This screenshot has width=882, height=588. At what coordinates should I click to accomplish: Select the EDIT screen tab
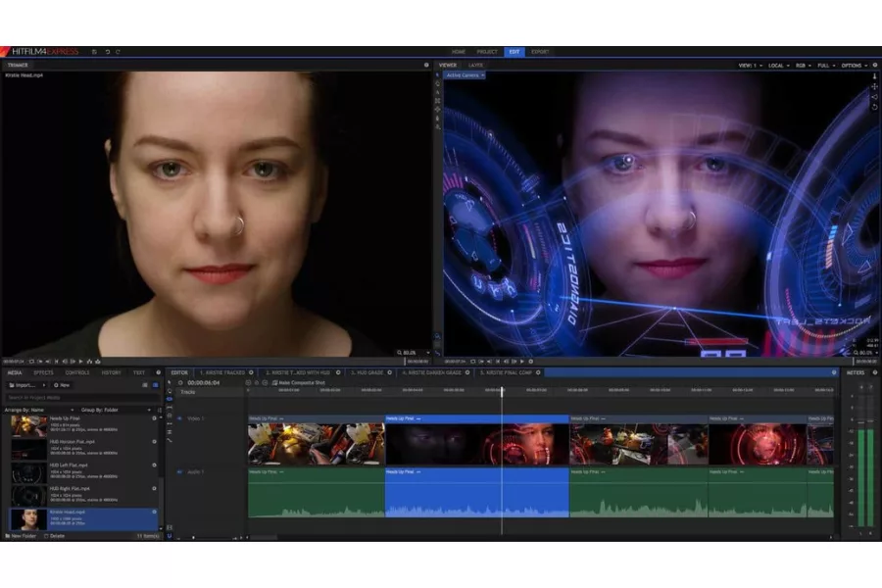[x=514, y=52]
